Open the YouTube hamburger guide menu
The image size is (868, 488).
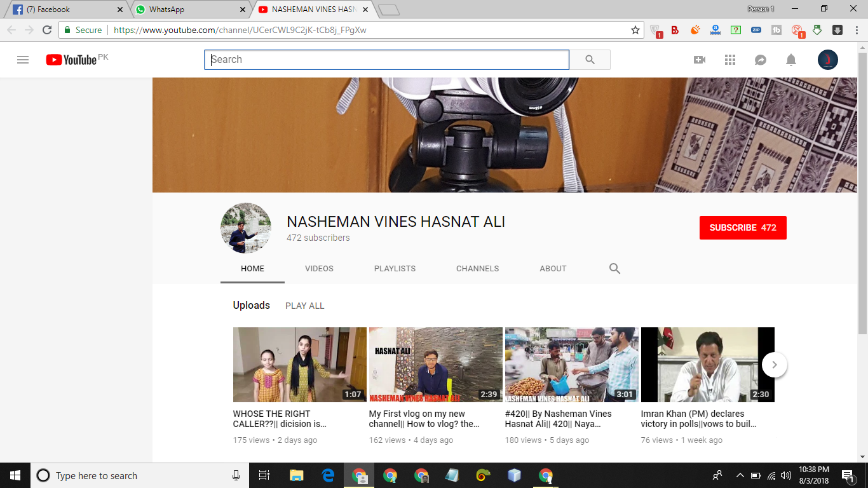coord(23,60)
